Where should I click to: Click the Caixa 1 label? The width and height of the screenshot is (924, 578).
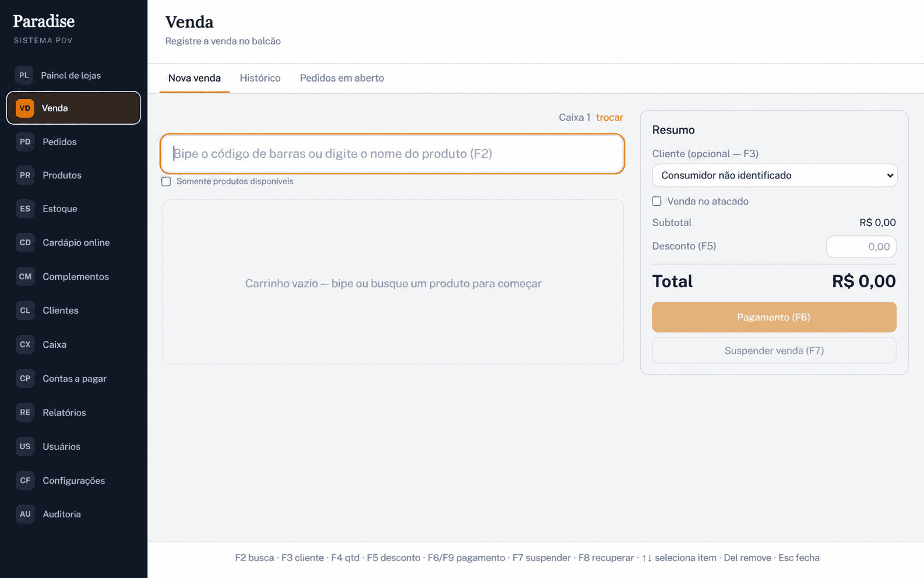click(x=574, y=117)
